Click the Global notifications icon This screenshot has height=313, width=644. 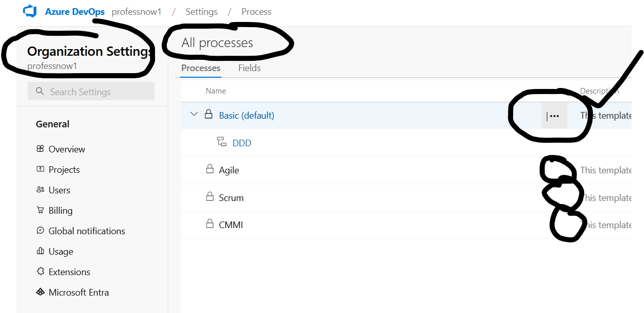pos(40,231)
